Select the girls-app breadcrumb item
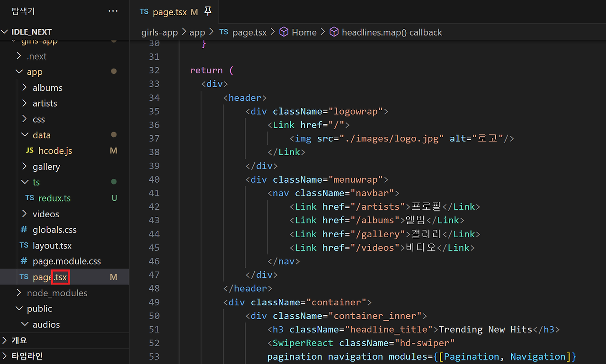 point(160,32)
